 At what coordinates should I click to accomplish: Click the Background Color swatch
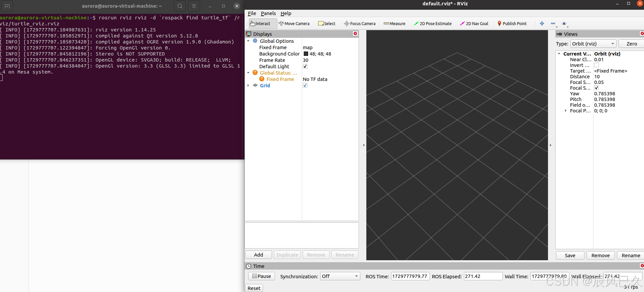tap(306, 54)
